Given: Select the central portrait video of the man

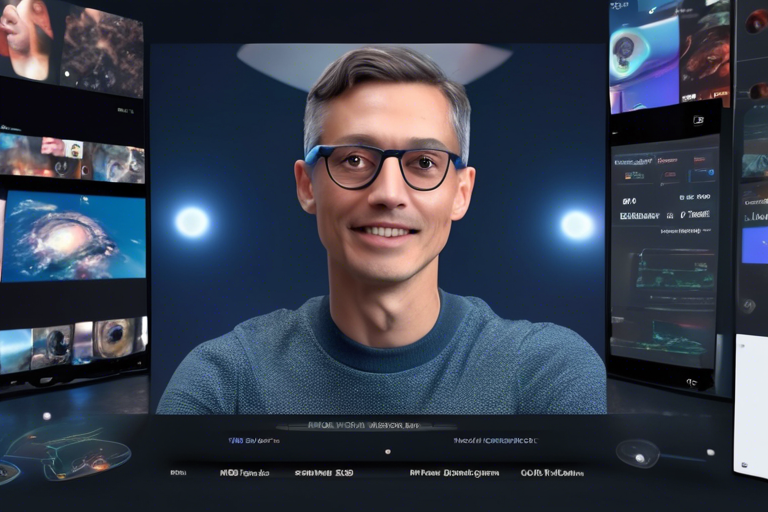Looking at the screenshot, I should click(x=378, y=229).
